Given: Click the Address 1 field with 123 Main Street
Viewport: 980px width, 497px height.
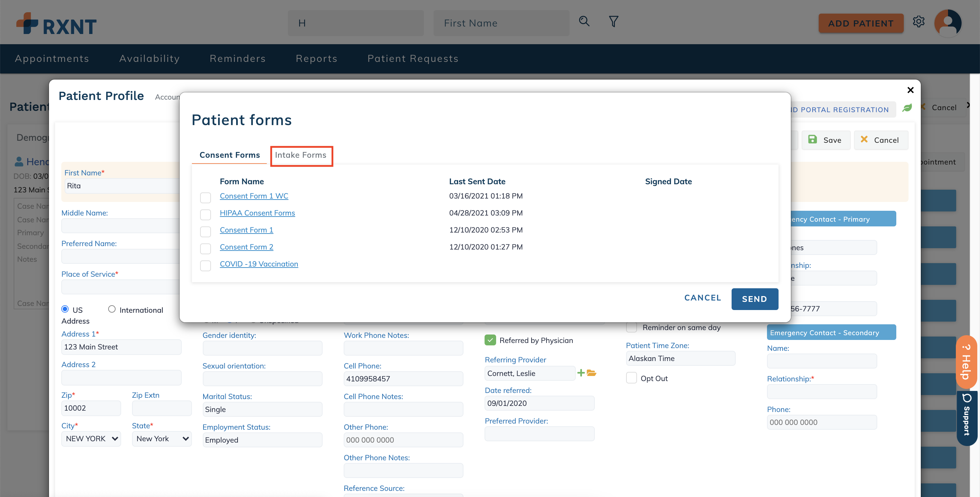Looking at the screenshot, I should pyautogui.click(x=121, y=347).
